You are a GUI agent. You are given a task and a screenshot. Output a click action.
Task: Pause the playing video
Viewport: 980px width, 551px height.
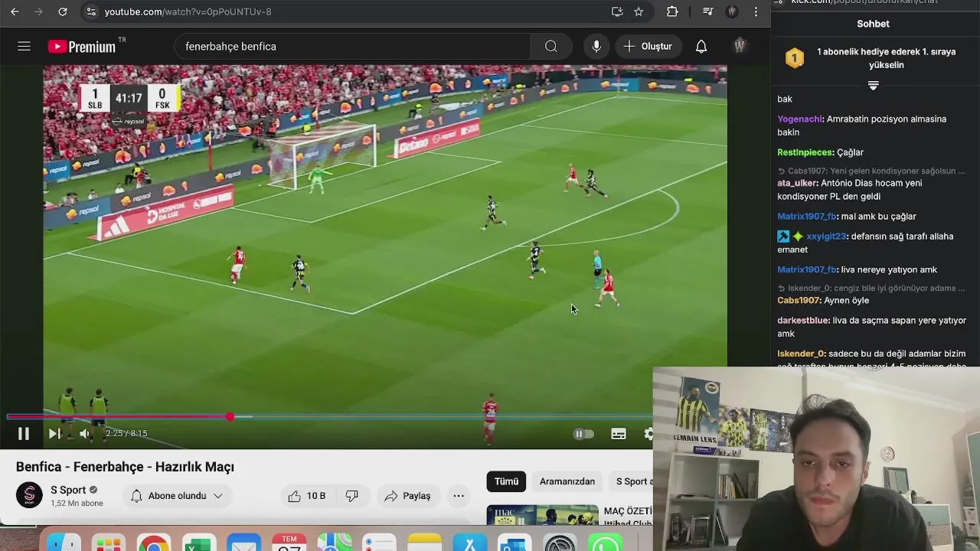click(24, 434)
